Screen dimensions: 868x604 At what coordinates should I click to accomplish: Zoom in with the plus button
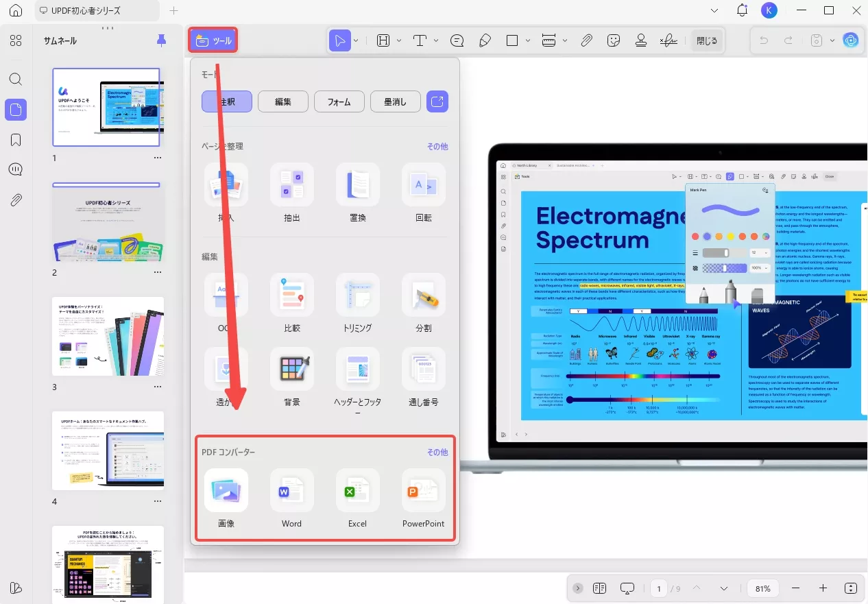[x=823, y=588]
